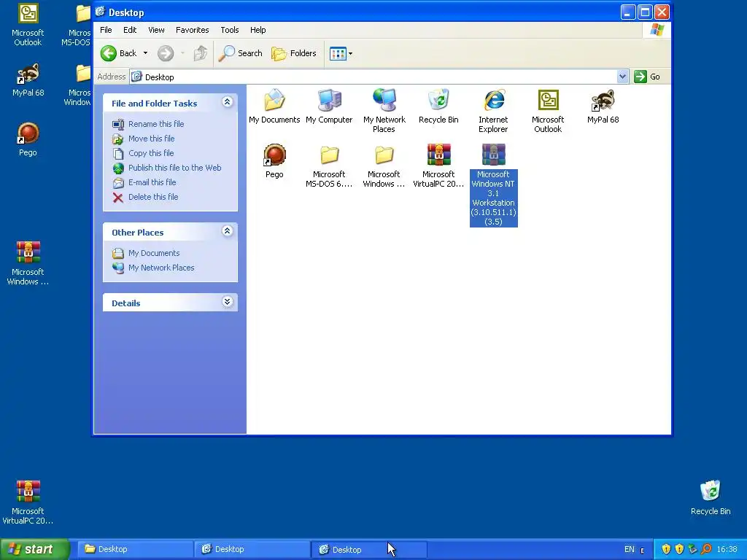This screenshot has width=747, height=560.
Task: Open the Search pane
Action: click(x=240, y=53)
